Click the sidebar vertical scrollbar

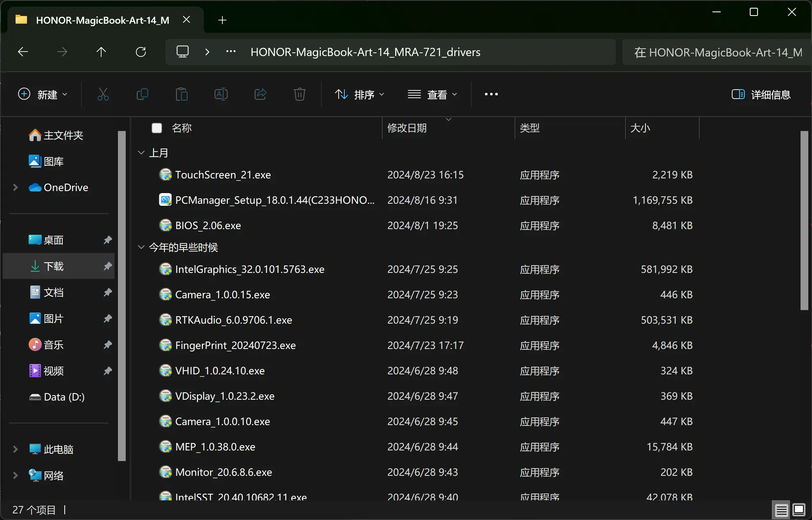pyautogui.click(x=122, y=296)
